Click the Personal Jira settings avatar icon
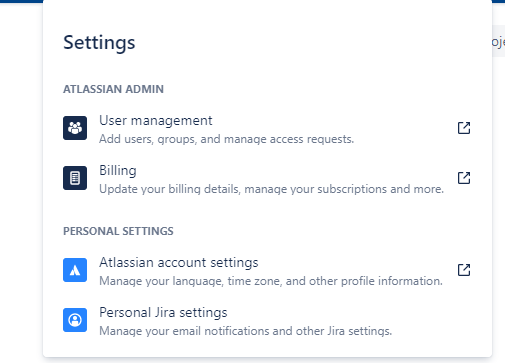 75,320
